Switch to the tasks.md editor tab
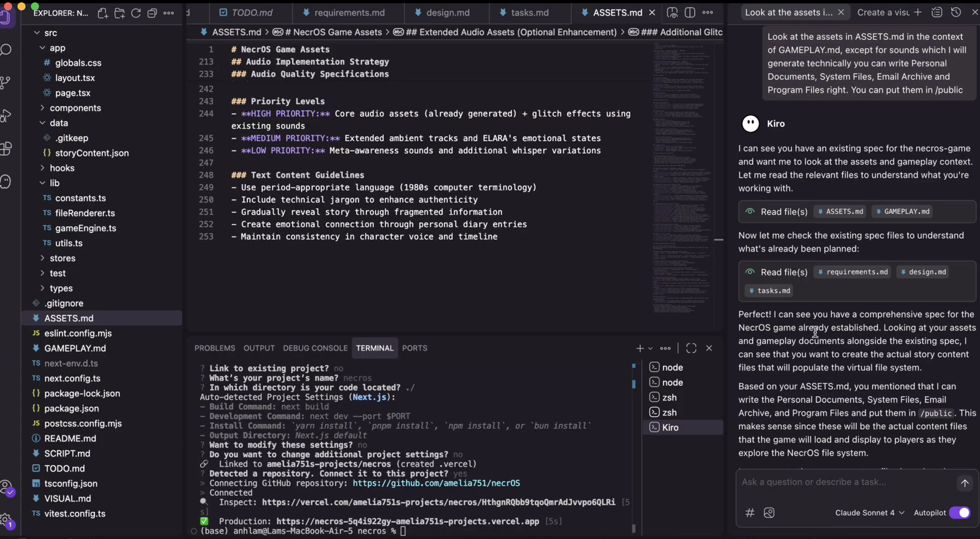This screenshot has width=980, height=539. point(529,12)
